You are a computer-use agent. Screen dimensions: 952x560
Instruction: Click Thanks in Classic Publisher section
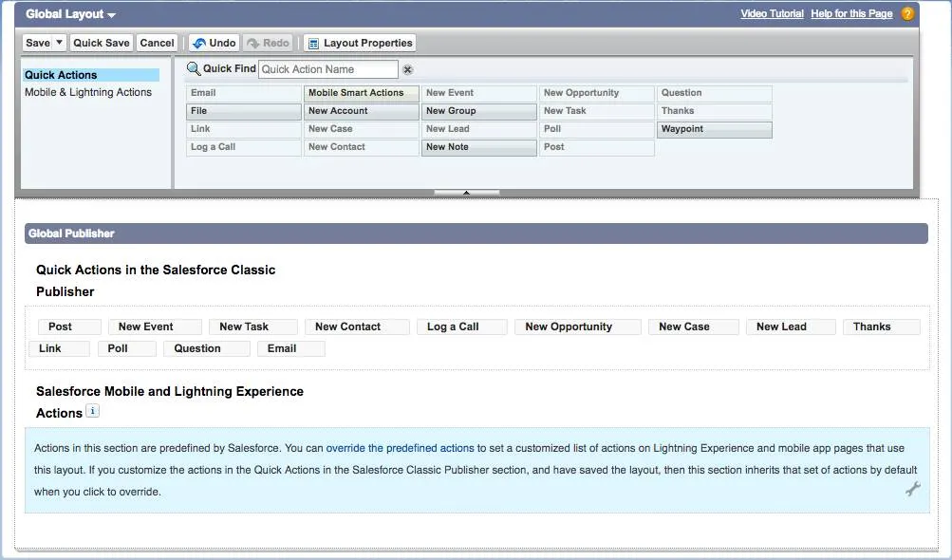[x=882, y=327]
